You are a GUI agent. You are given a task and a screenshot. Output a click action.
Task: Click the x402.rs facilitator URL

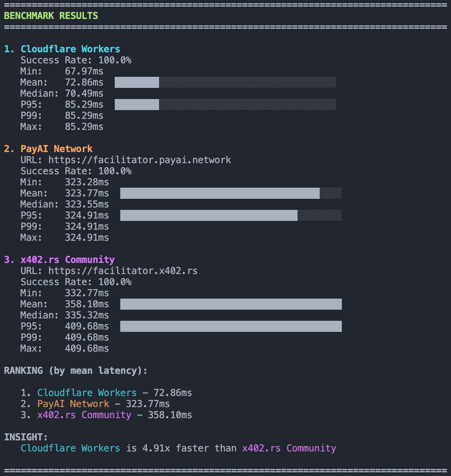coord(123,271)
